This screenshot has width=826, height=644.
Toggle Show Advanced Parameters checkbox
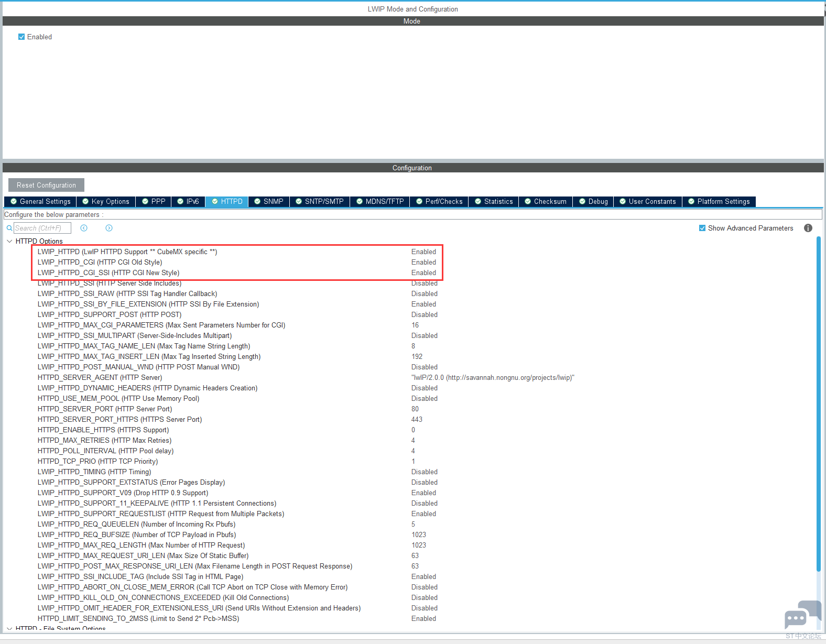coord(702,228)
